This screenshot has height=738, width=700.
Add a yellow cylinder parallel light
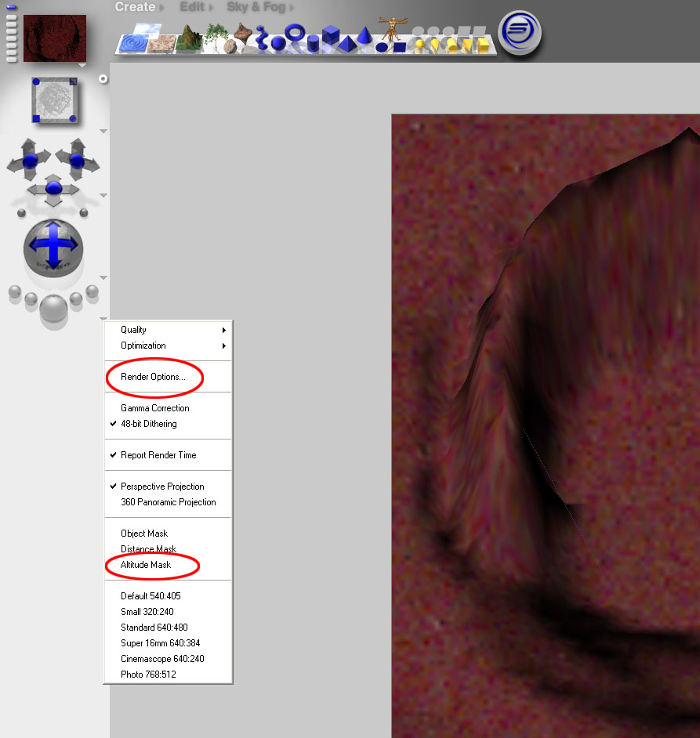pos(452,45)
